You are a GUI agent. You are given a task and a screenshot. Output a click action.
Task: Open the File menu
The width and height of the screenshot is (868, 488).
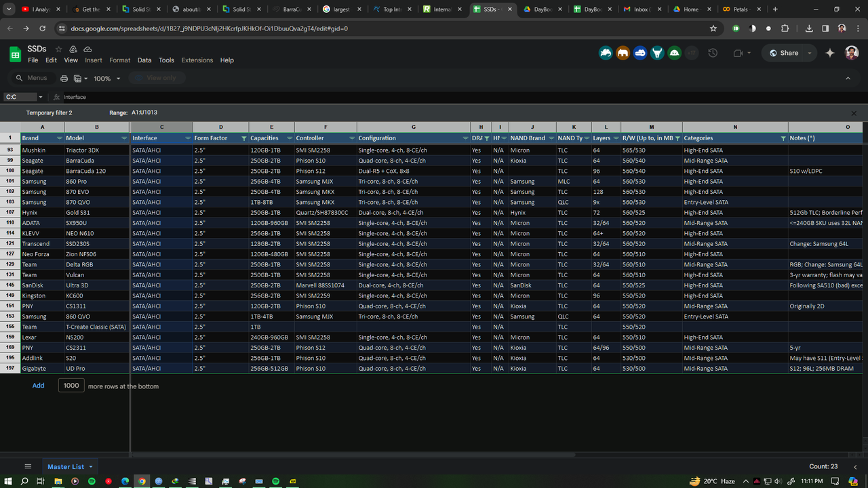[x=33, y=60]
